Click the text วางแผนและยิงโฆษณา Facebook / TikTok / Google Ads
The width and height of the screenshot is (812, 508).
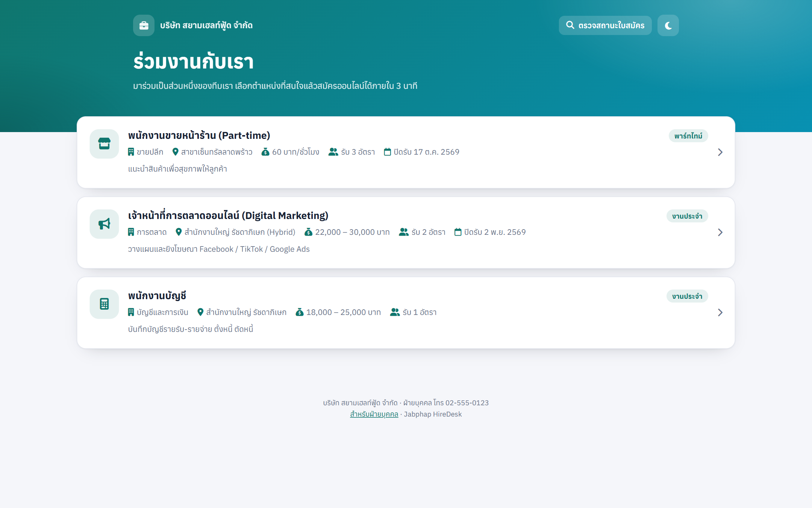pyautogui.click(x=219, y=249)
